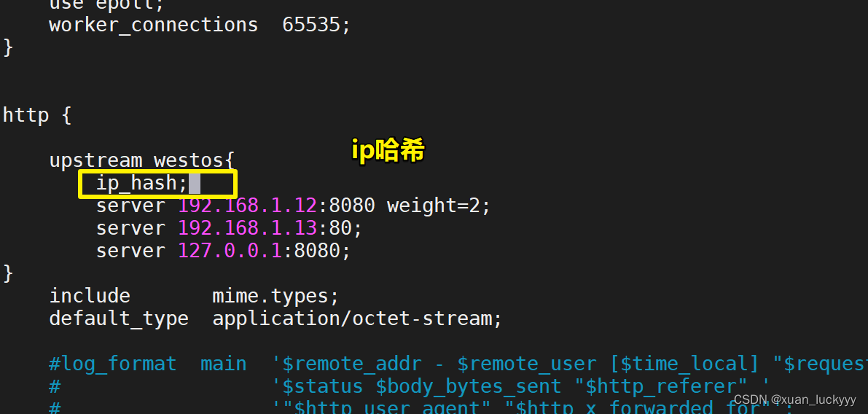Screen dimensions: 868x414
Task: Click the weight=2 parameter
Action: (x=434, y=206)
